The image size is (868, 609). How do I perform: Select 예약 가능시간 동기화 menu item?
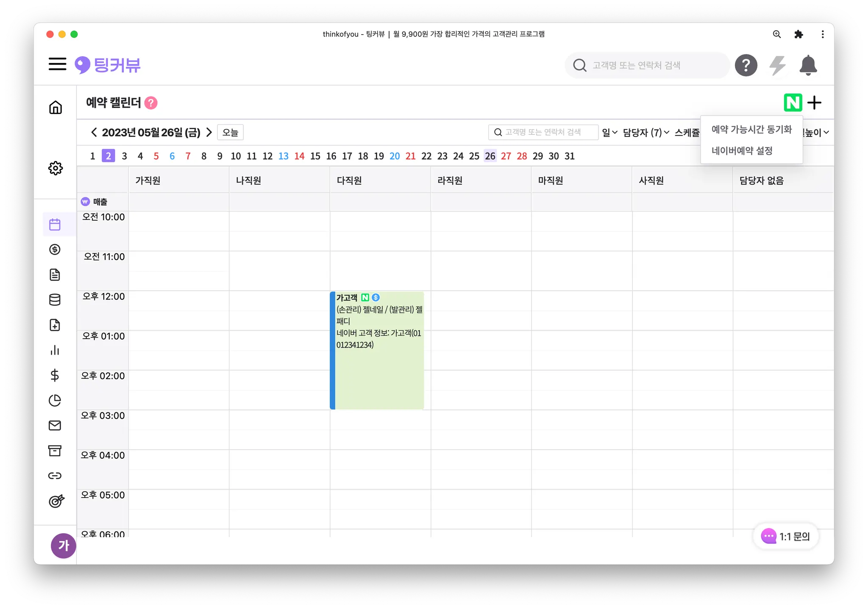click(751, 130)
